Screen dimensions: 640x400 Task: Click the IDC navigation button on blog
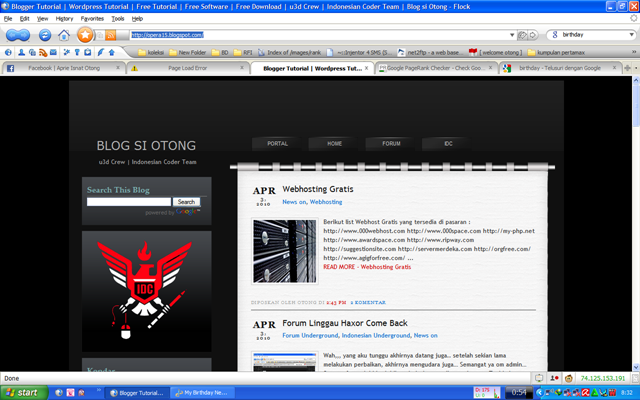(x=448, y=144)
